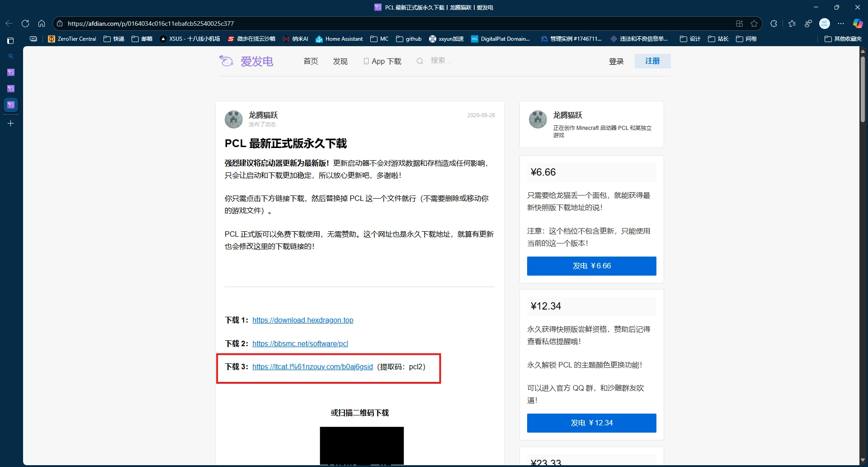868x467 pixels.
Task: Select the search tab in vertical tabs
Action: [11, 56]
